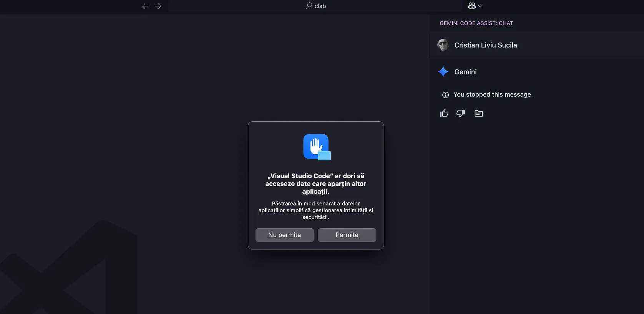Go forward with the right arrow
The width and height of the screenshot is (644, 314).
(158, 6)
